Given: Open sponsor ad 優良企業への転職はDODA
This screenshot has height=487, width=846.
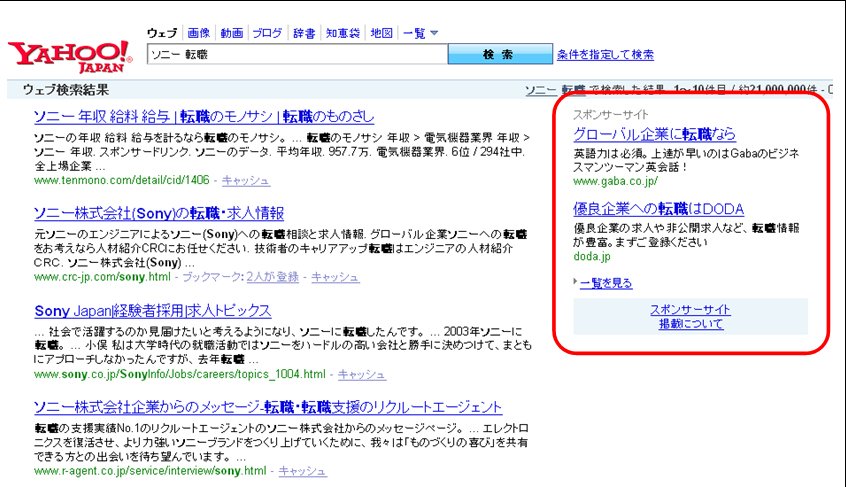Looking at the screenshot, I should tap(659, 209).
